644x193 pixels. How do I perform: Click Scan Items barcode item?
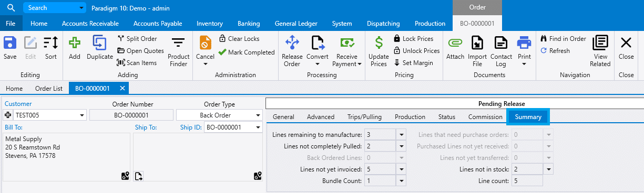pos(137,63)
